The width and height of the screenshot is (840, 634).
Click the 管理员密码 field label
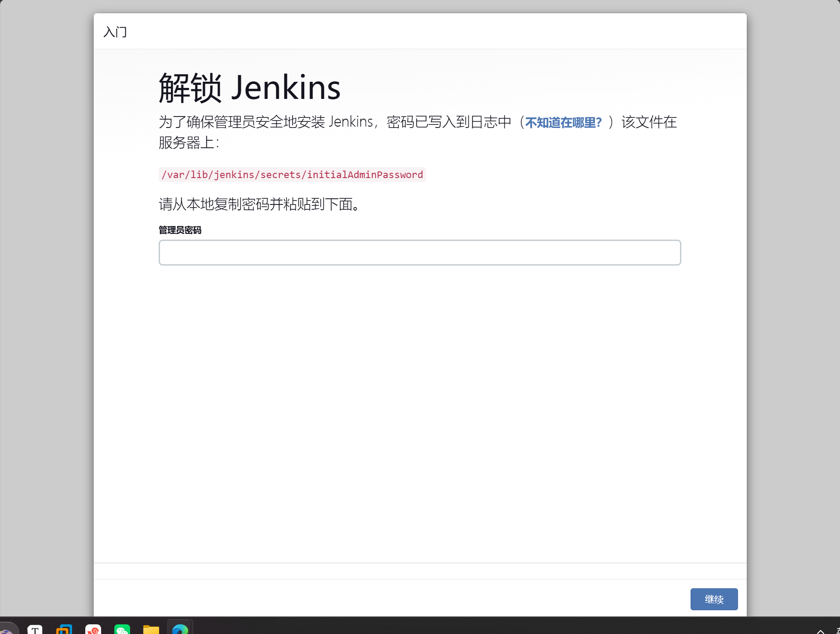point(180,230)
